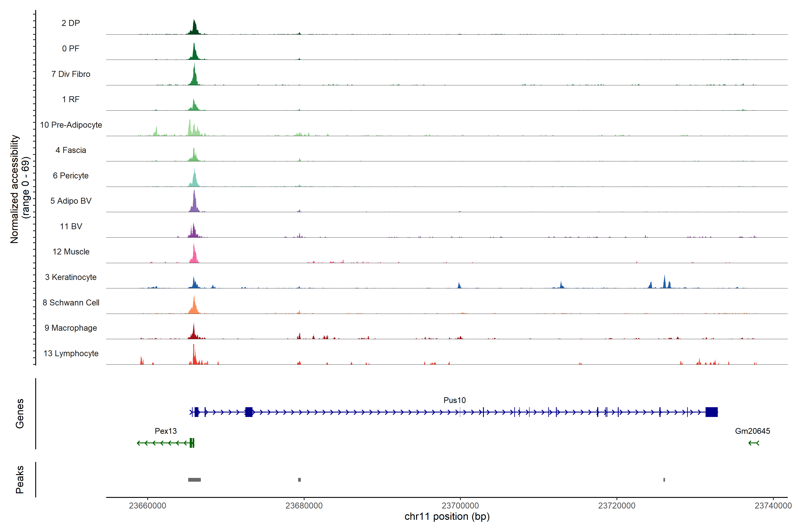Click the large Pus10 final exon block
This screenshot has width=798, height=532.
coord(712,412)
